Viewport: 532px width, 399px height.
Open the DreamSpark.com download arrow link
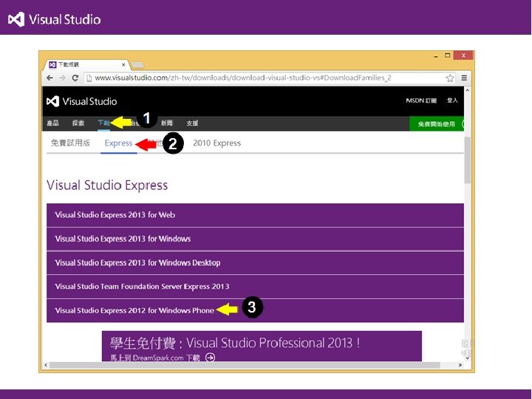tap(211, 358)
